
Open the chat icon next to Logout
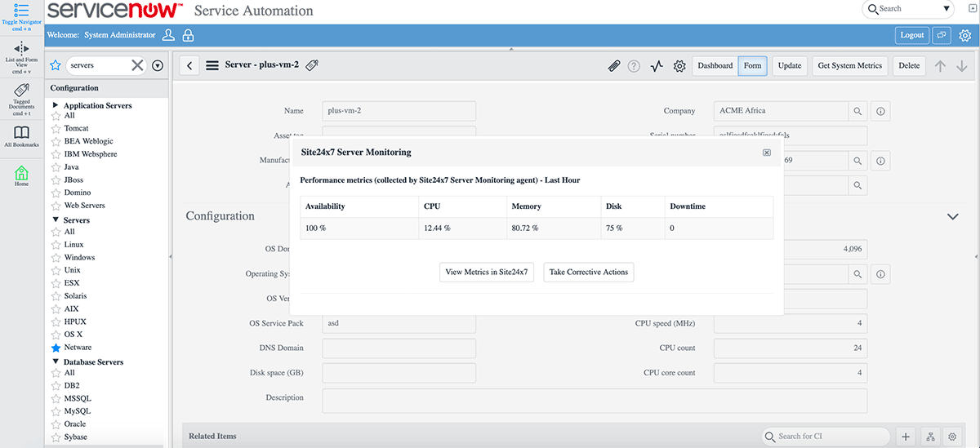(942, 35)
